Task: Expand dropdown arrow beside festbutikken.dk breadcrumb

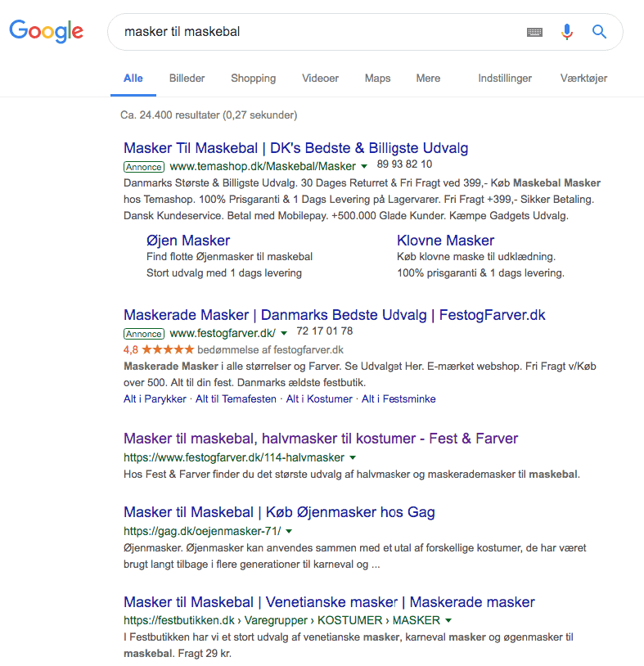Action: (448, 620)
